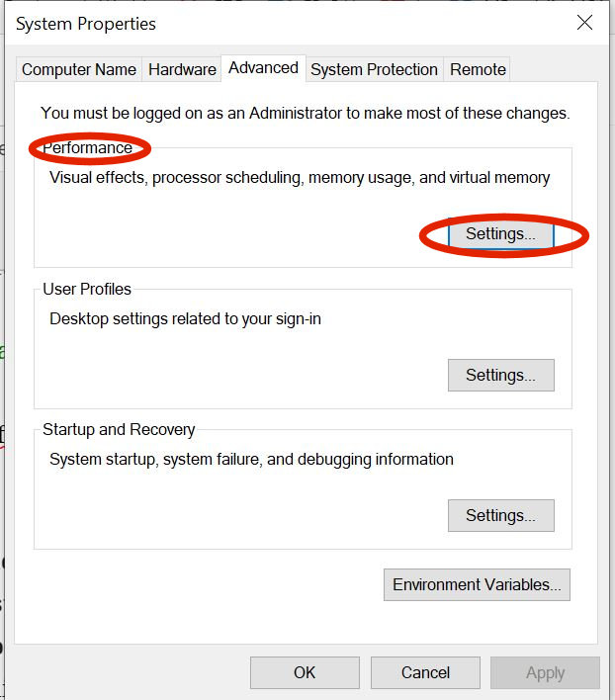The height and width of the screenshot is (700, 615).
Task: Click the Performance group label
Action: click(x=87, y=148)
